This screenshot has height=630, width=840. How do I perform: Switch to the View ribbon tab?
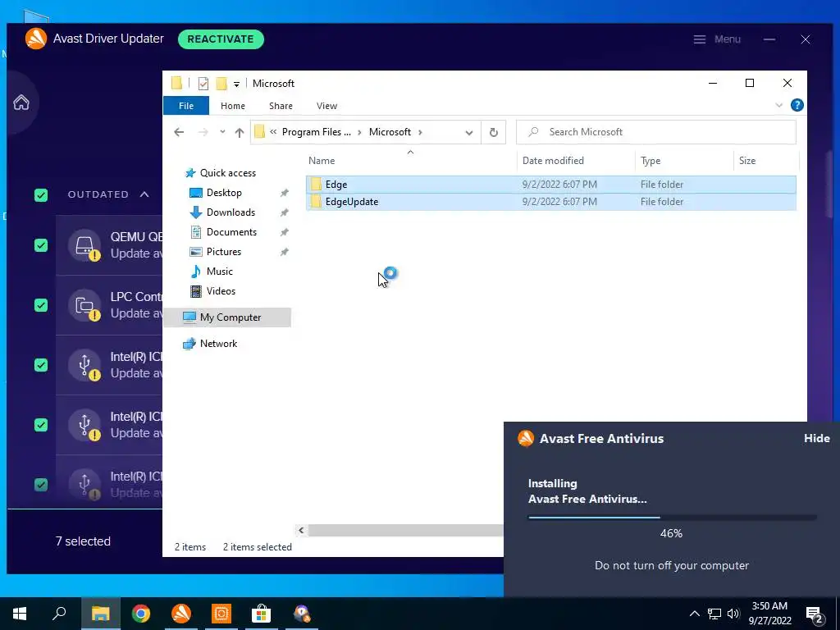326,106
